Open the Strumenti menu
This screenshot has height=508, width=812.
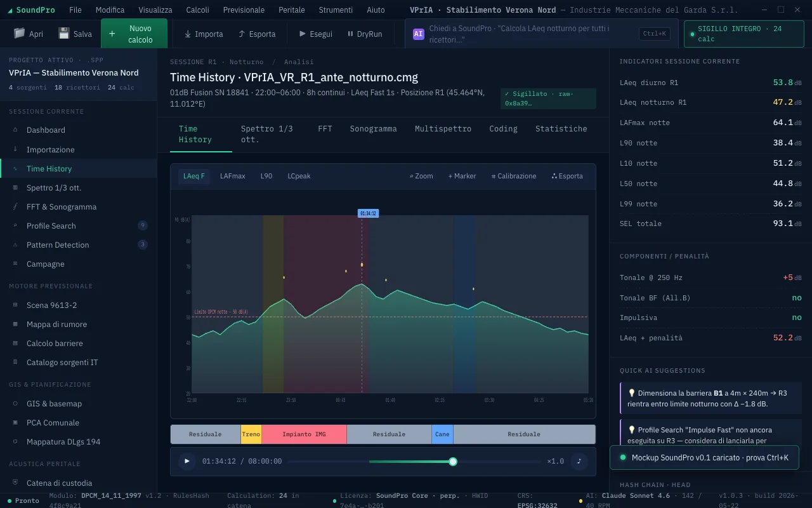pos(336,10)
